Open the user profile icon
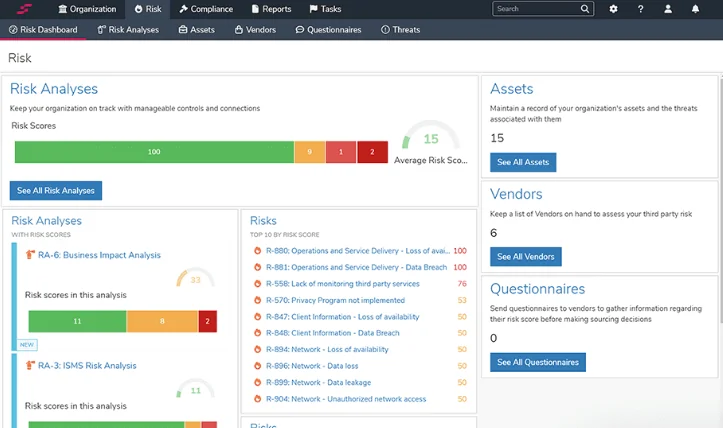Image resolution: width=723 pixels, height=428 pixels. 668,9
